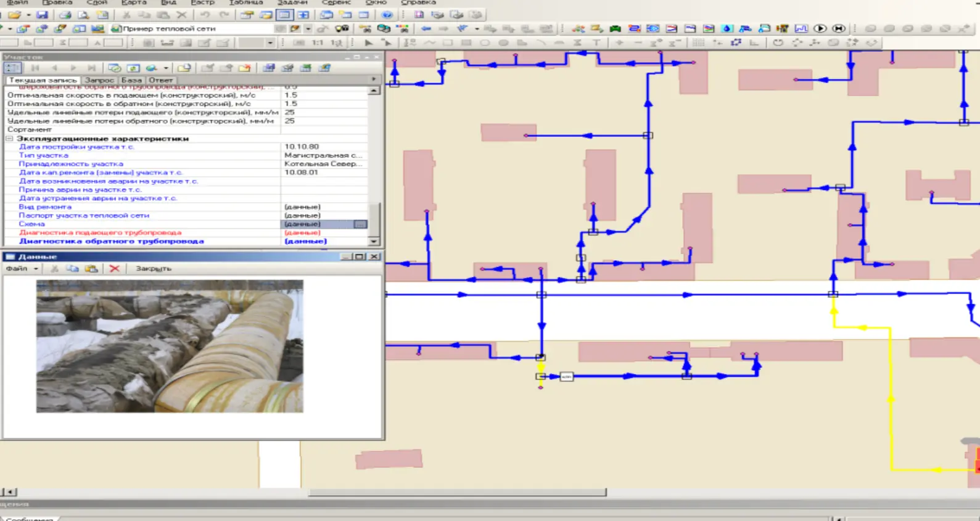Click the blue water drop icon
The image size is (980, 521).
(727, 28)
